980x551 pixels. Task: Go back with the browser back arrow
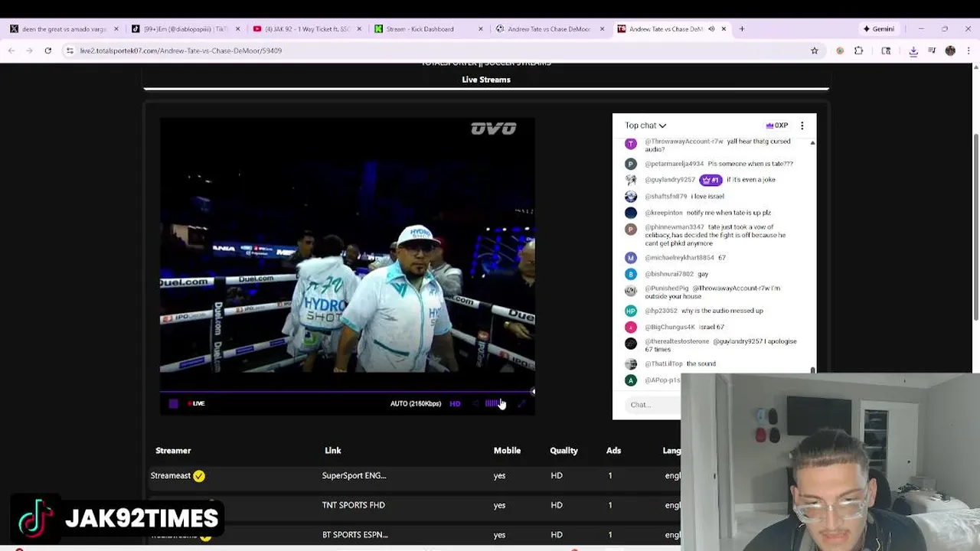tap(11, 51)
